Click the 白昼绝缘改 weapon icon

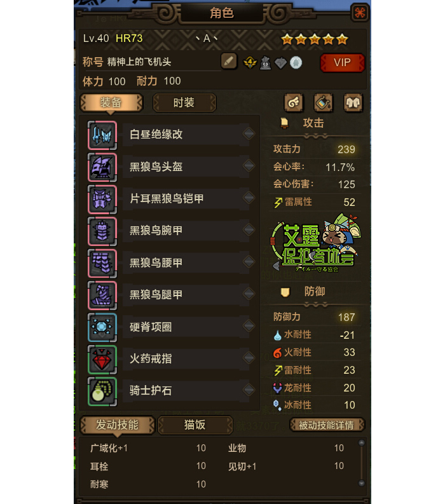(x=102, y=135)
